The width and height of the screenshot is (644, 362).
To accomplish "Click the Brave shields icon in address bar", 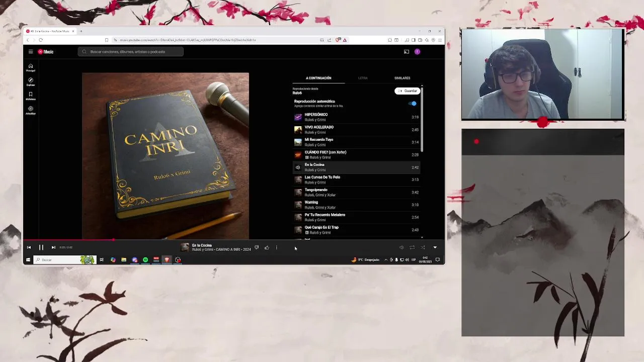I will tap(338, 40).
